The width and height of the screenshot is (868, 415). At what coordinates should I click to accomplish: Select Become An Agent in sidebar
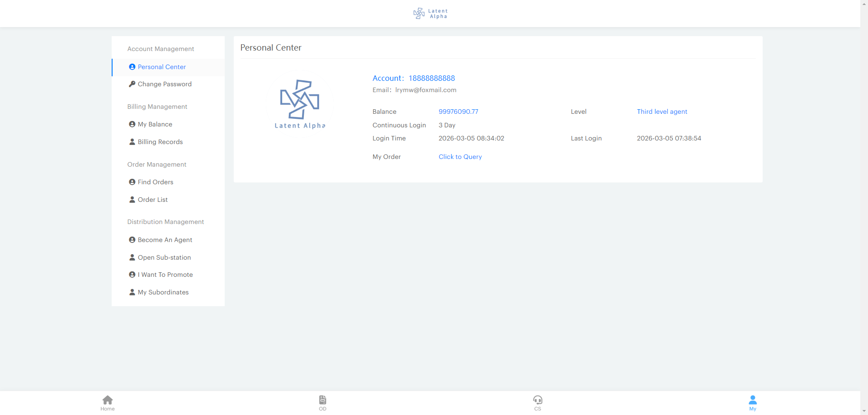[165, 240]
